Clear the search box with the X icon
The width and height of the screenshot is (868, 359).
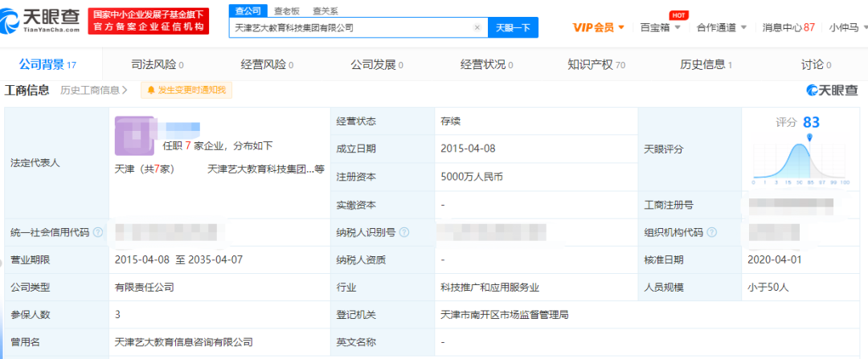tap(477, 27)
